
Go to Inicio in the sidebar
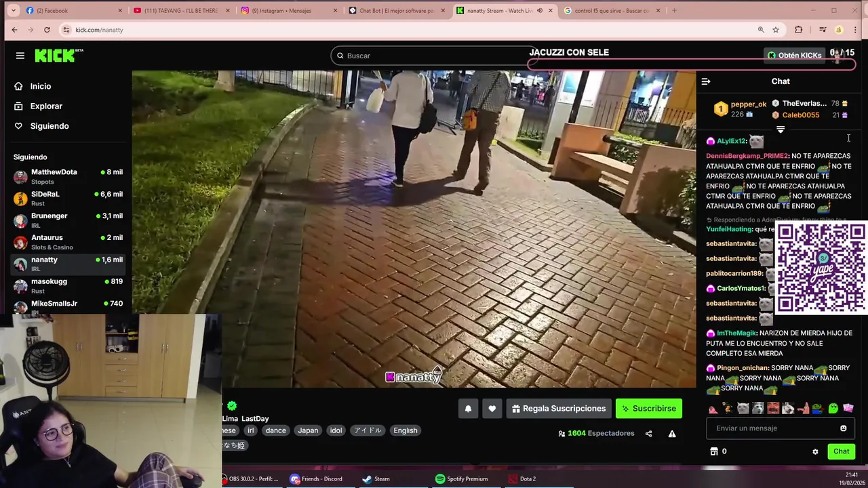41,86
